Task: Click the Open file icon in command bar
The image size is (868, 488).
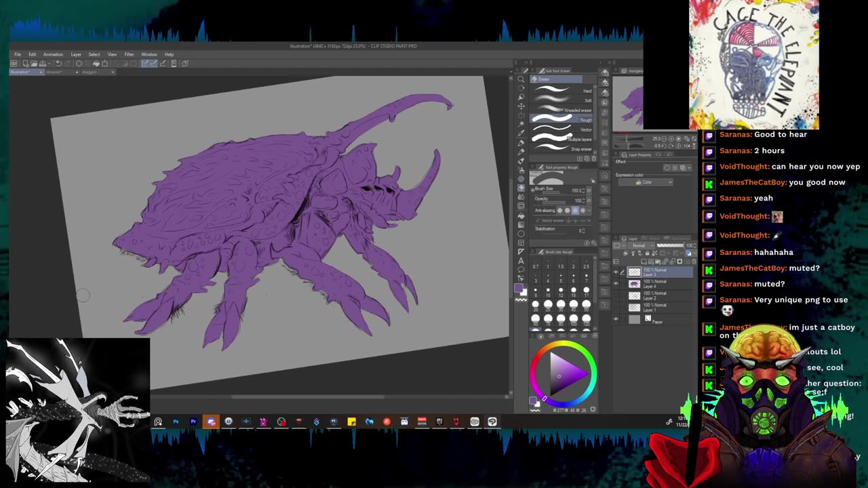Action: 34,64
